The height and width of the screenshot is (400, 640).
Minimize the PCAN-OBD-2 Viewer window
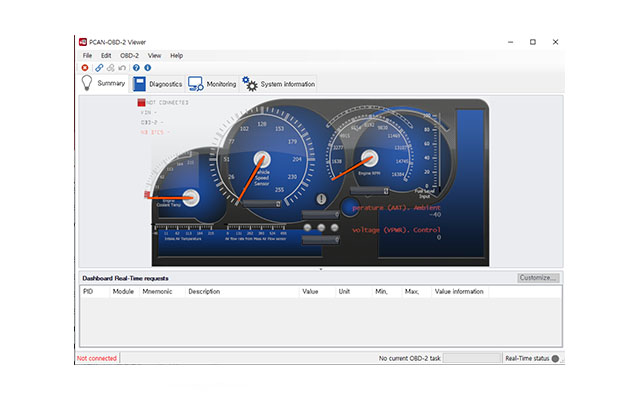click(510, 42)
